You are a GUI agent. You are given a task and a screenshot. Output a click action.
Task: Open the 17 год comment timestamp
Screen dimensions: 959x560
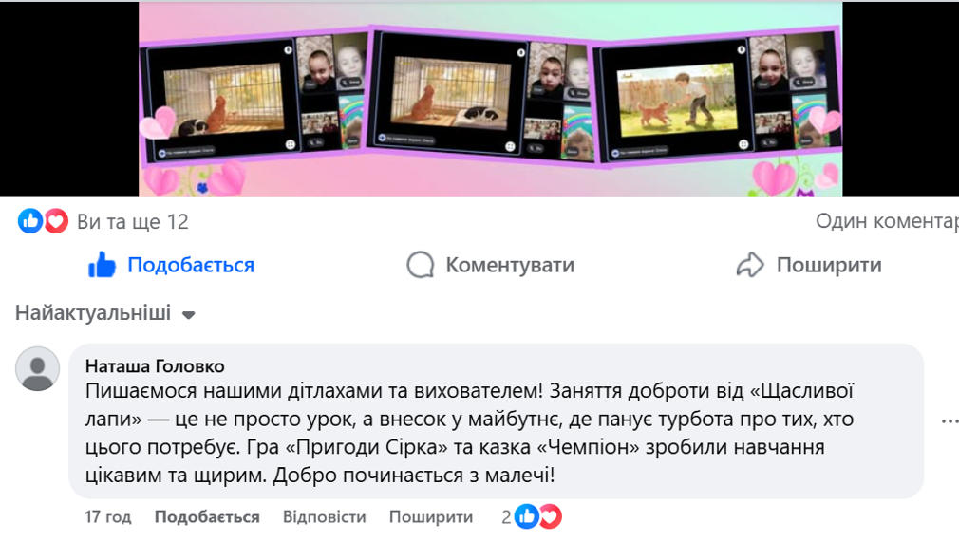tap(107, 517)
